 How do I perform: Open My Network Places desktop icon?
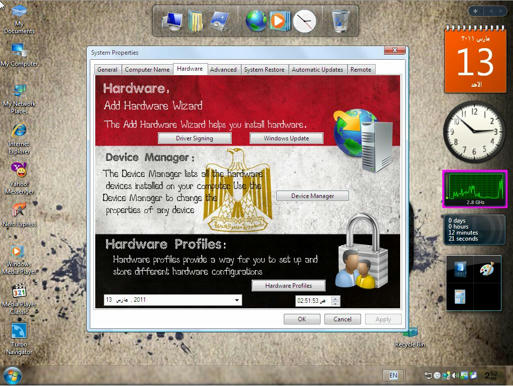[x=19, y=98]
